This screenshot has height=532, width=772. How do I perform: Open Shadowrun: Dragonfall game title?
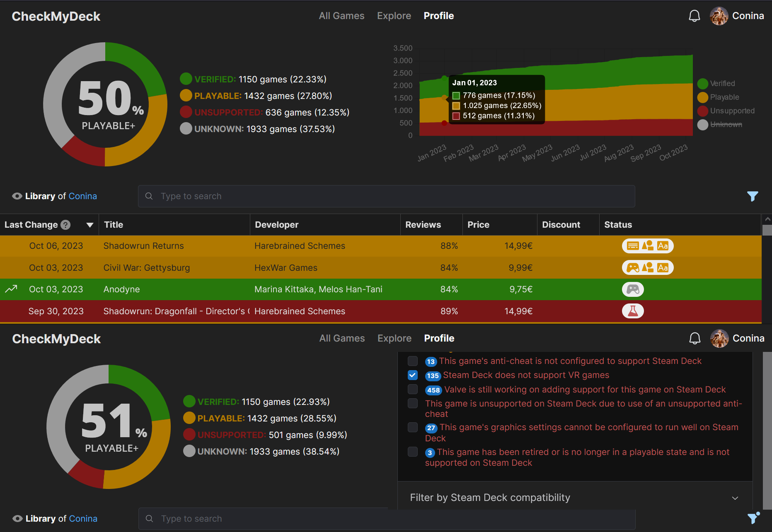[176, 311]
